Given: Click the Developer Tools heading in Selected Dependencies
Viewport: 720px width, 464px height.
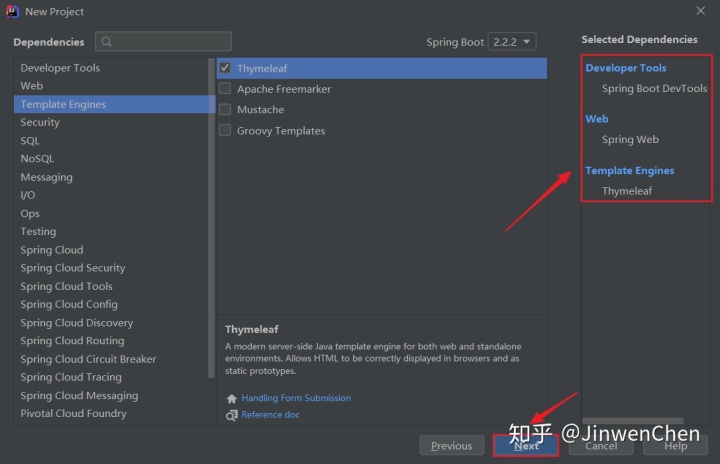Looking at the screenshot, I should click(x=626, y=68).
